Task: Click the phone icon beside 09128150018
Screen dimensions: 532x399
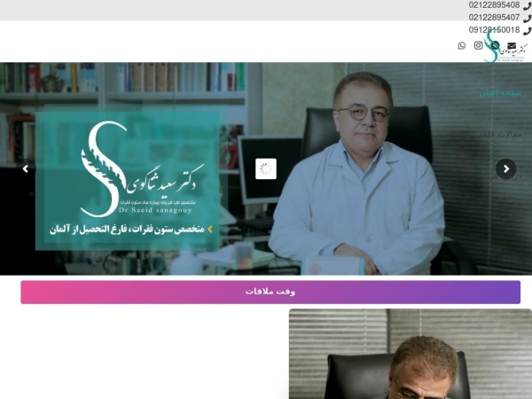Action: (527, 30)
